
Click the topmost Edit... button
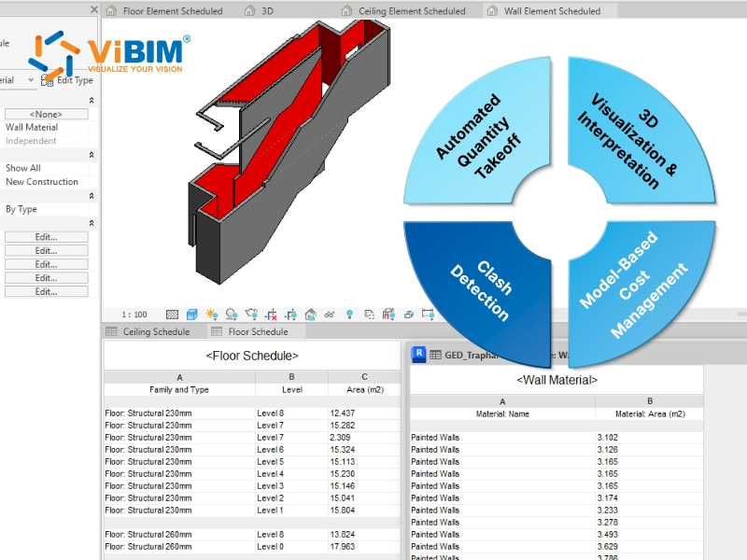point(46,236)
